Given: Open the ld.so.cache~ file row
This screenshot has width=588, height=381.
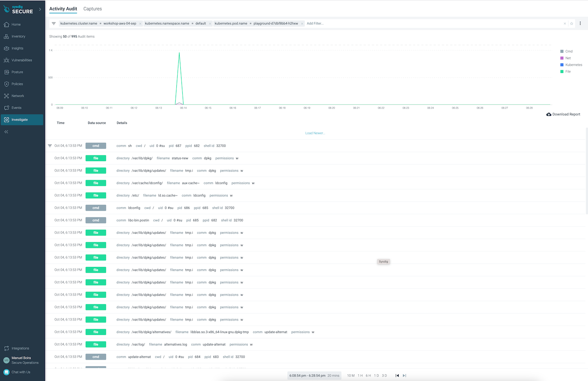Looking at the screenshot, I should point(316,195).
